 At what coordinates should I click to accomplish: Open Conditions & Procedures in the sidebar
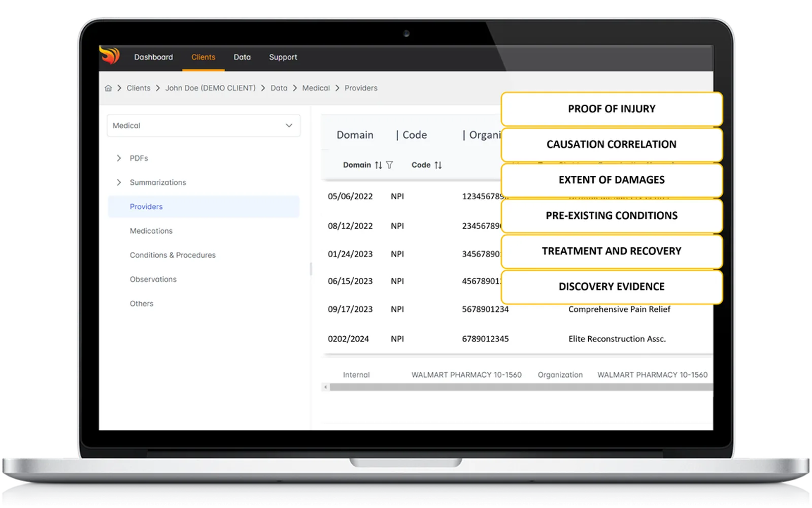173,255
